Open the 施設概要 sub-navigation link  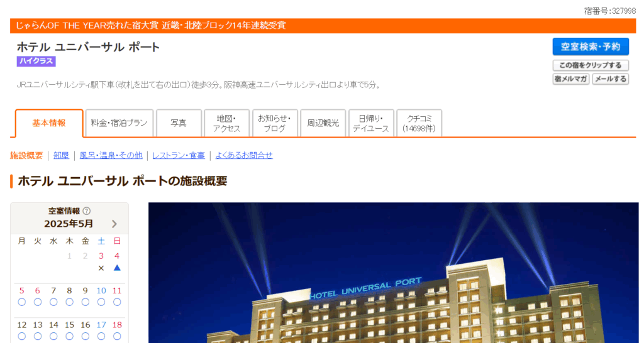(26, 156)
